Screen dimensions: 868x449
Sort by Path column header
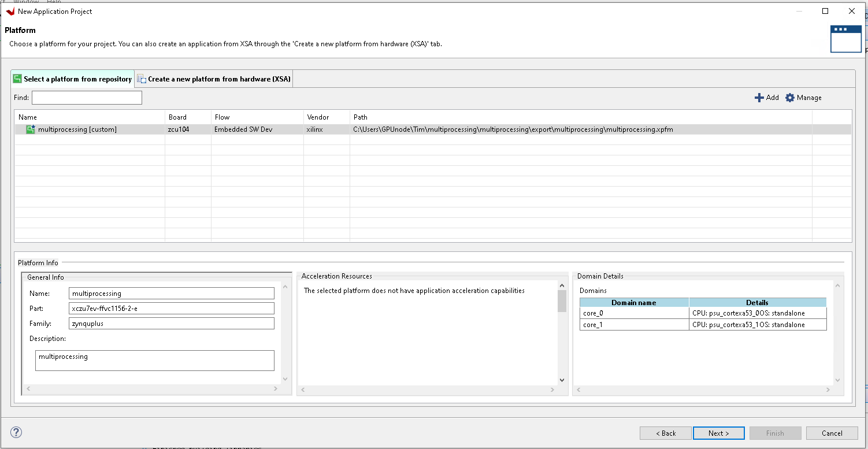point(581,117)
